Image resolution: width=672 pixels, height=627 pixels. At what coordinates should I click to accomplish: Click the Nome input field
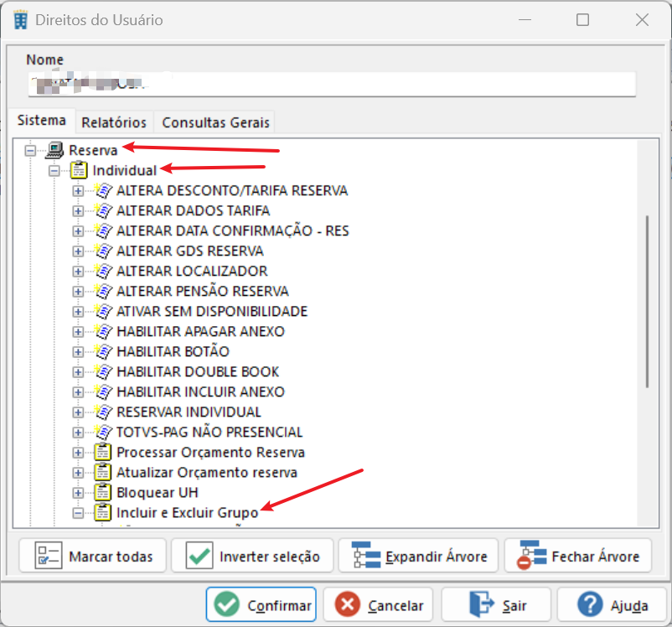[x=332, y=84]
